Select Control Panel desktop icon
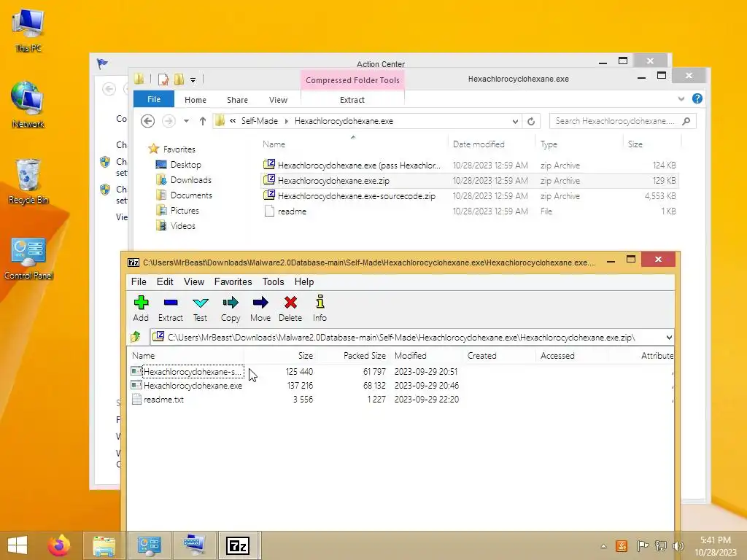 (28, 258)
